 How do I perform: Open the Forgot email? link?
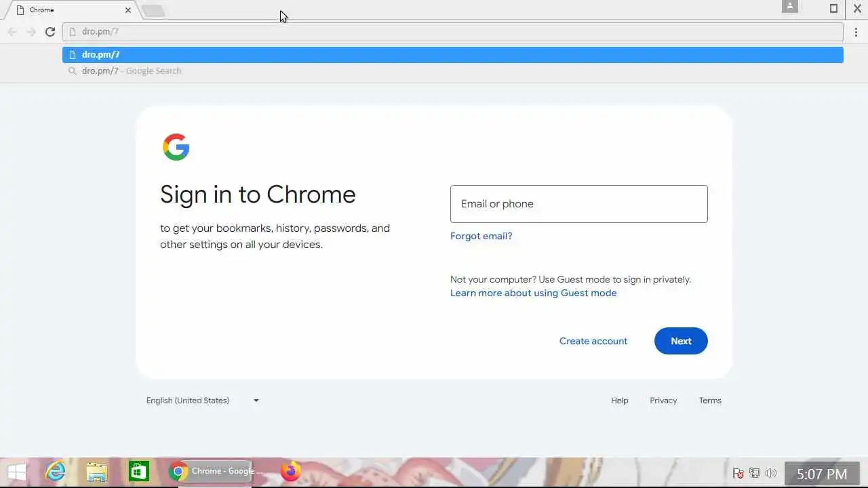pos(481,236)
